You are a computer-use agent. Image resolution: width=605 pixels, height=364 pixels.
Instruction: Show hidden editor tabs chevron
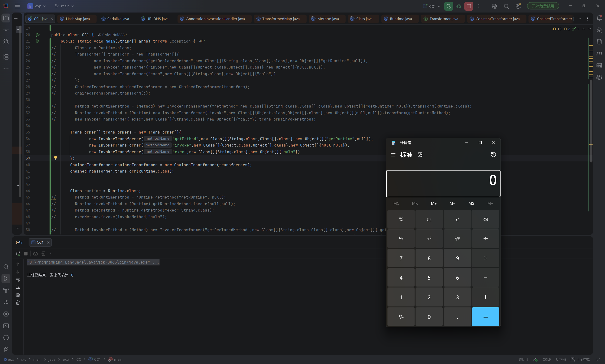tap(580, 19)
